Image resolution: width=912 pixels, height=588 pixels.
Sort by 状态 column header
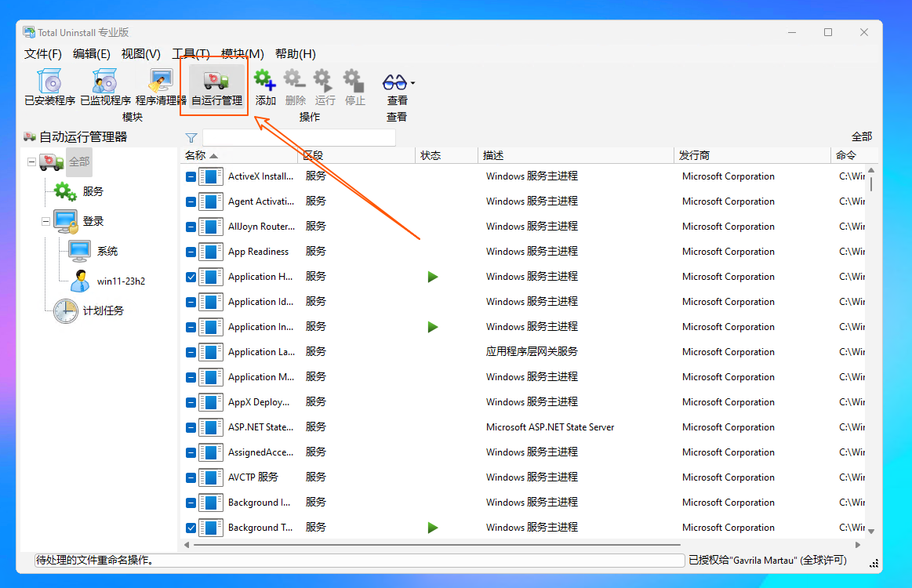coord(447,155)
